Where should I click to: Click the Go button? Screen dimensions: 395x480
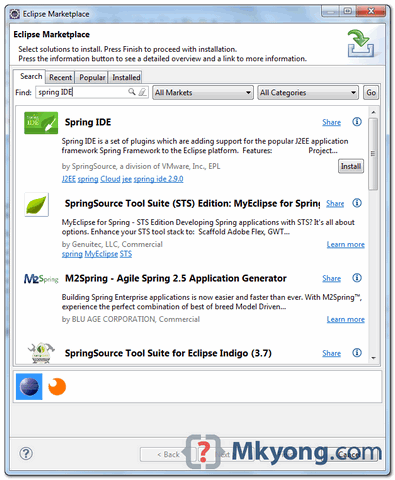tap(371, 93)
